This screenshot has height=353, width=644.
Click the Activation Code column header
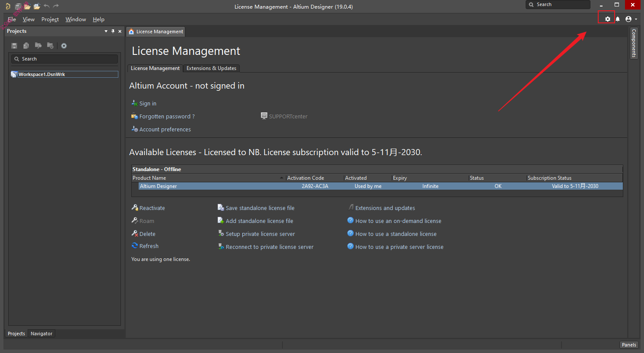(314, 178)
